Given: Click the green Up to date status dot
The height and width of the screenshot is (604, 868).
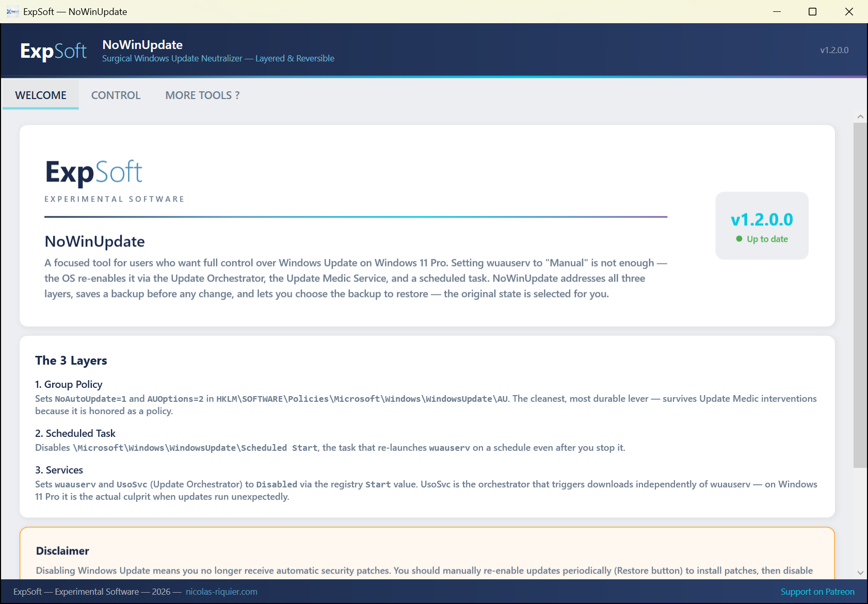Looking at the screenshot, I should tap(739, 239).
